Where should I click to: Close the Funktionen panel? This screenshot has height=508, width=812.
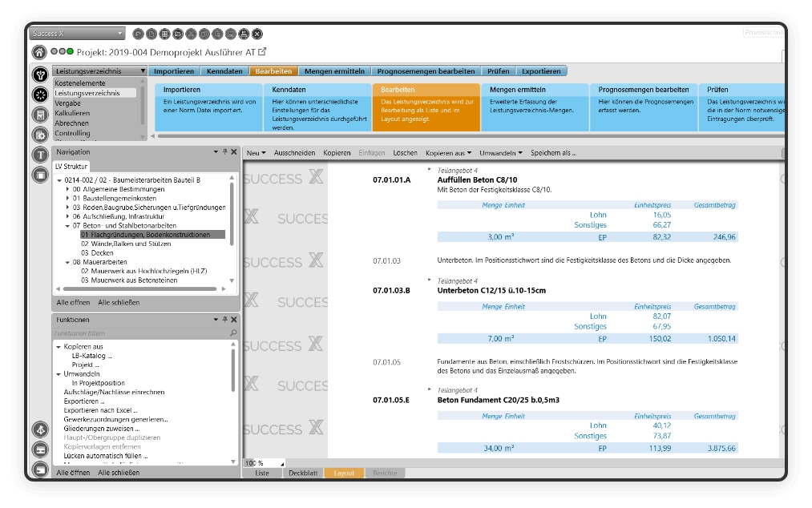point(234,320)
